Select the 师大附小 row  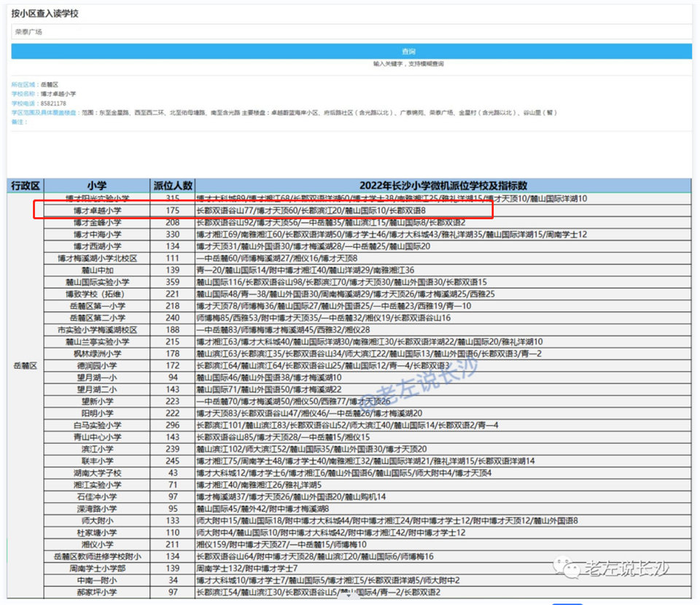coord(97,520)
